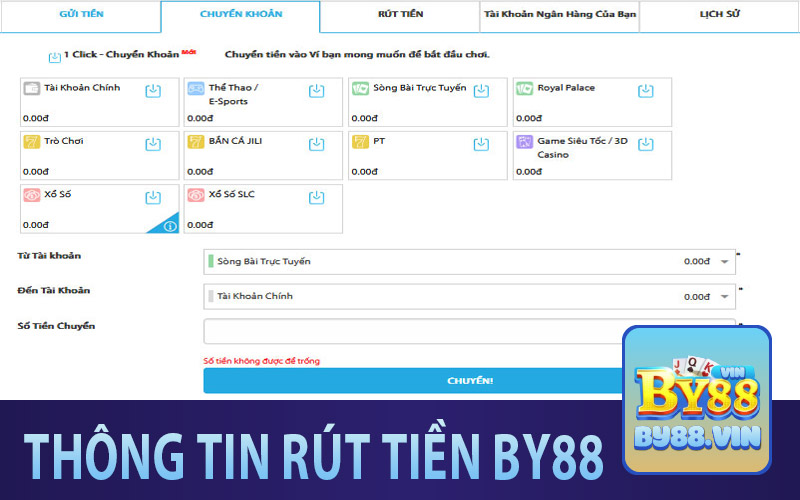Click the CHUYỂN! button
The width and height of the screenshot is (800, 500).
point(469,381)
